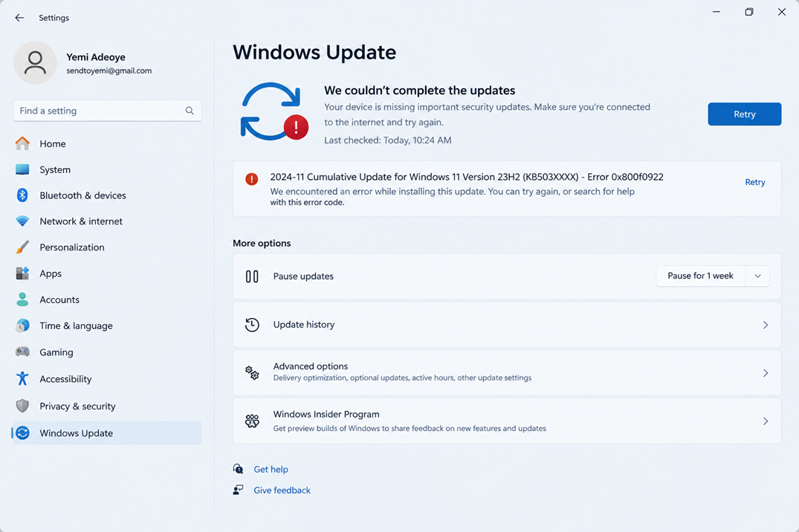Open the user profile avatar
Viewport: 799px width, 532px height.
pyautogui.click(x=35, y=62)
